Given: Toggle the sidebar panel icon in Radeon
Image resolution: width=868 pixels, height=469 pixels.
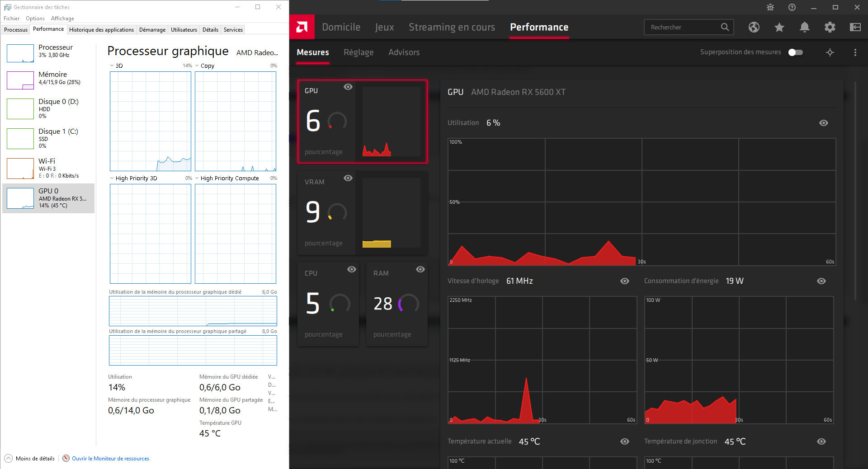Looking at the screenshot, I should pos(855,27).
